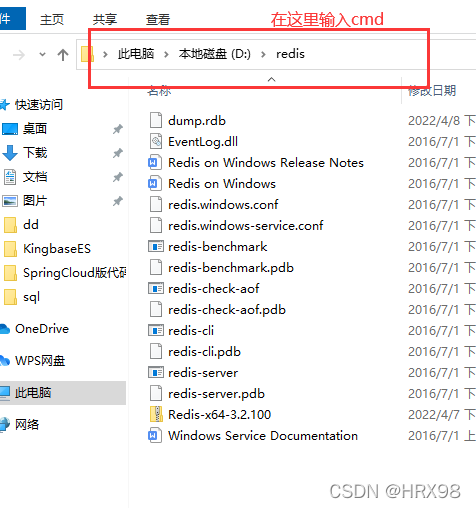Select 网络 in the navigation pane
The width and height of the screenshot is (476, 508).
pos(27,425)
